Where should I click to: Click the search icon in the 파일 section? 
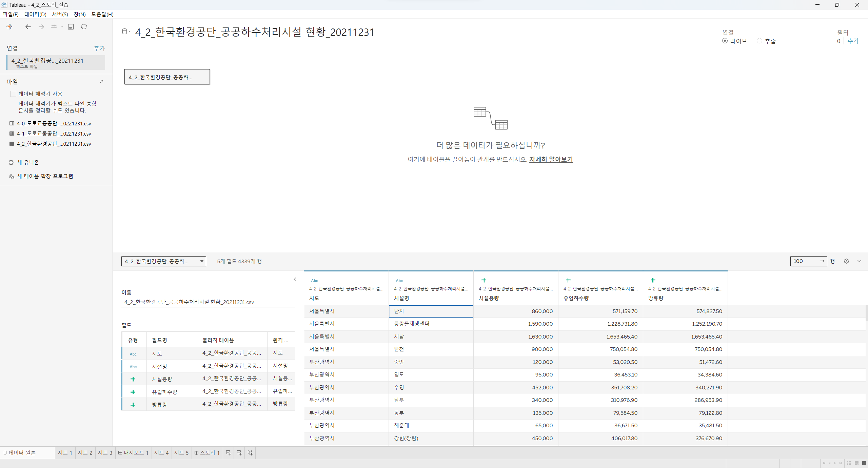click(101, 82)
